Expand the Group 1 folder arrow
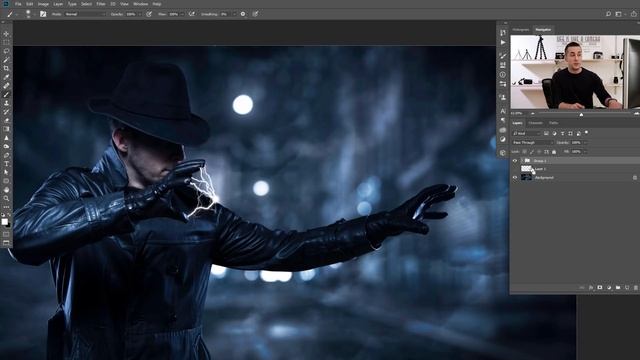 522,161
